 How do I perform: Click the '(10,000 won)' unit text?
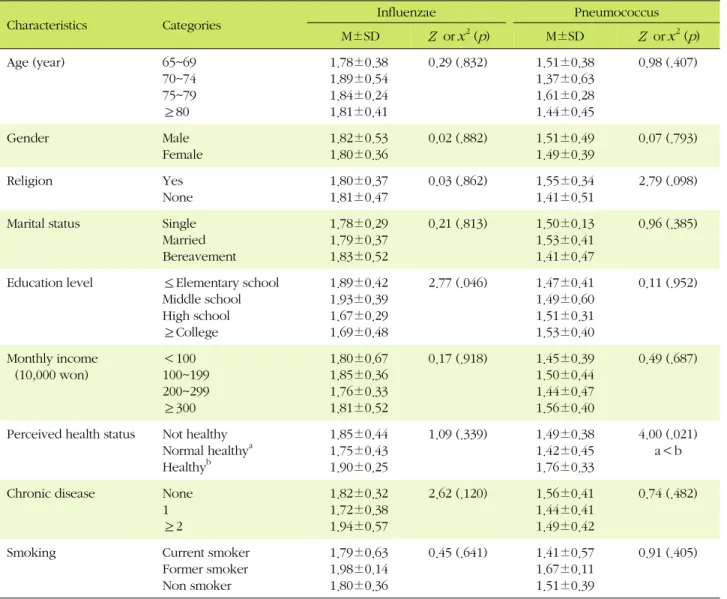pyautogui.click(x=51, y=375)
